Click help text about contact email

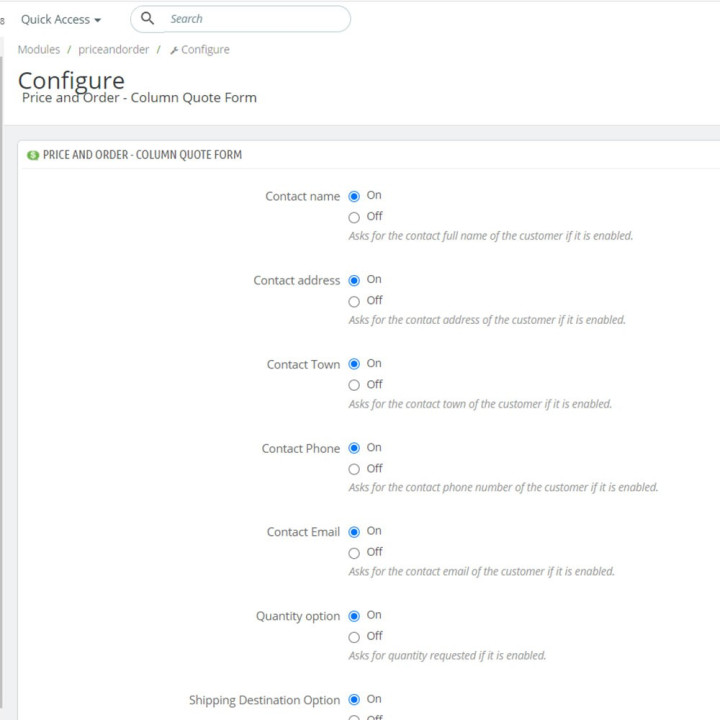[x=481, y=571]
